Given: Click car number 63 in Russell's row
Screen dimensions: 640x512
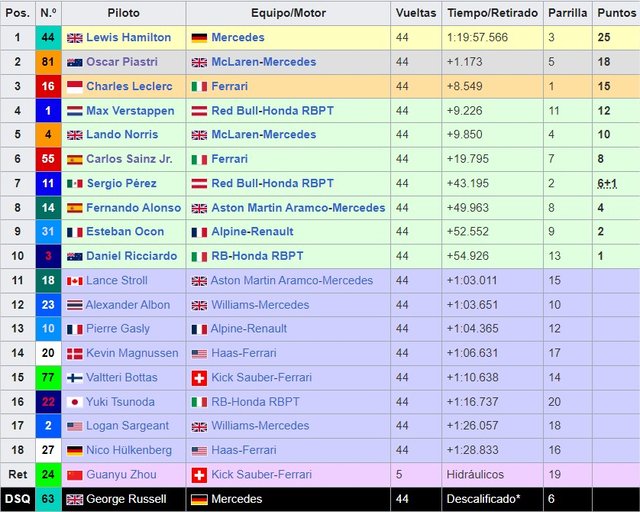Looking at the screenshot, I should (x=48, y=499).
